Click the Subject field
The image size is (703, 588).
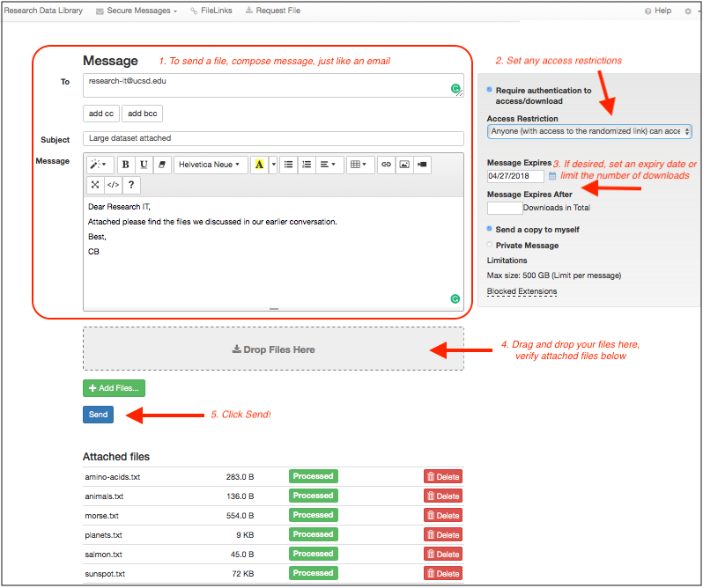(273, 138)
